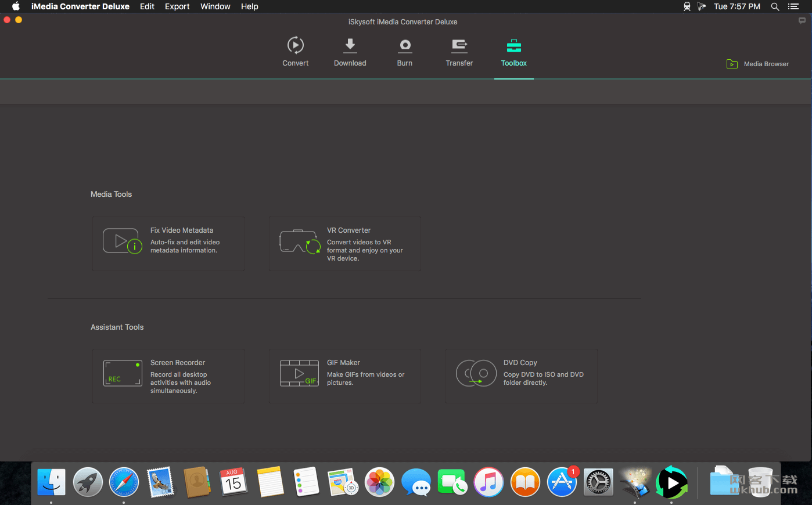Image resolution: width=812 pixels, height=505 pixels.
Task: Open Spotlight search in the menu bar
Action: (775, 6)
